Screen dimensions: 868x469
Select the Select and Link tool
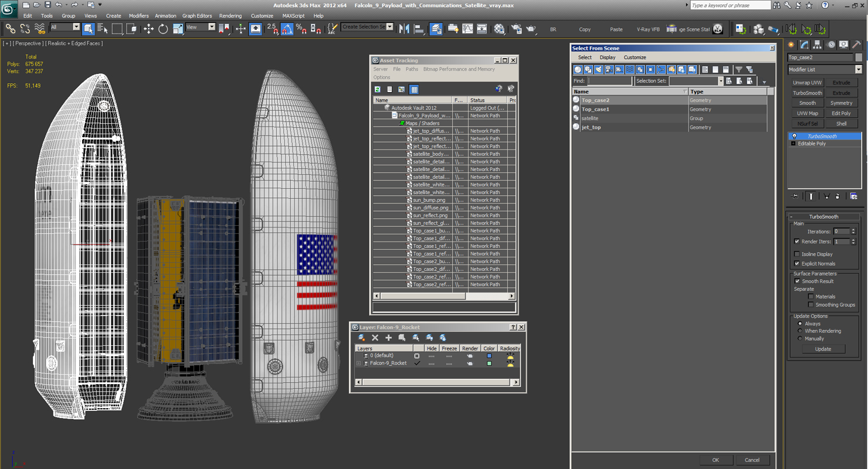coord(10,29)
